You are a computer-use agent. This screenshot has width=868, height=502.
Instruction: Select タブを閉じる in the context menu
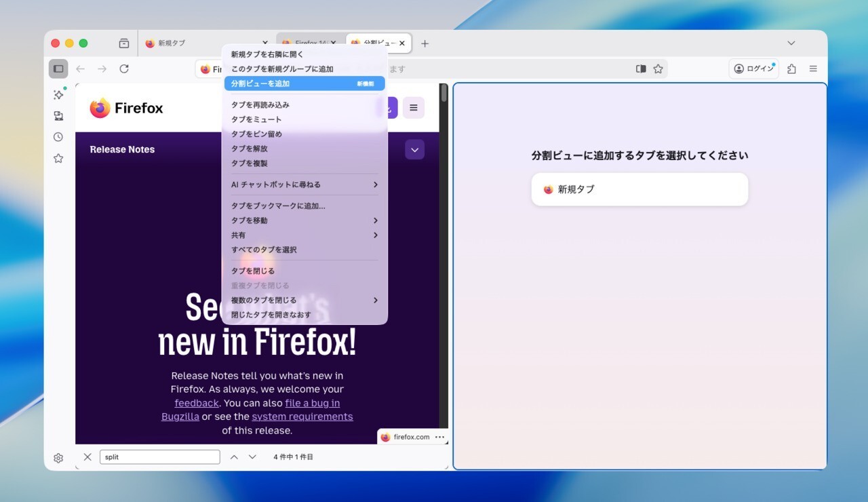[304, 271]
